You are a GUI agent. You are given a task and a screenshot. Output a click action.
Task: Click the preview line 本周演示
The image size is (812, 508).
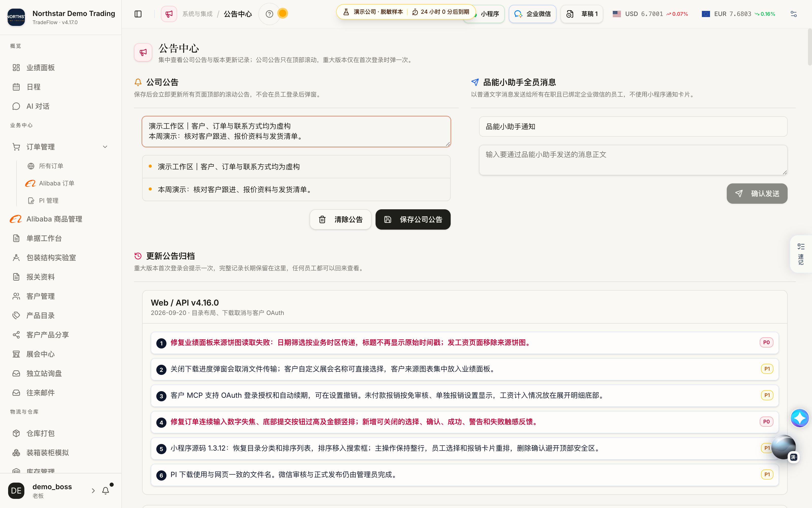(296, 189)
